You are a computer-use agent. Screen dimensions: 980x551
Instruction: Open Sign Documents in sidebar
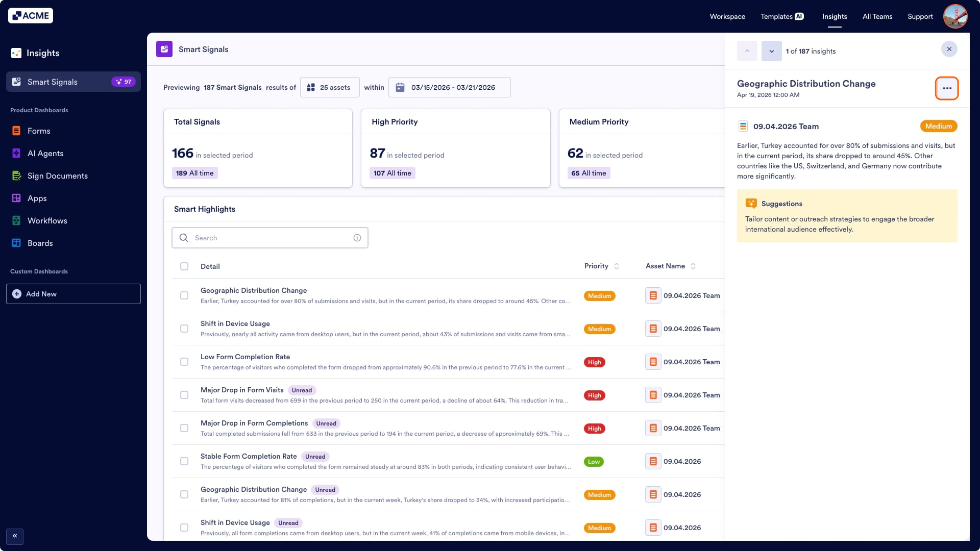point(57,176)
